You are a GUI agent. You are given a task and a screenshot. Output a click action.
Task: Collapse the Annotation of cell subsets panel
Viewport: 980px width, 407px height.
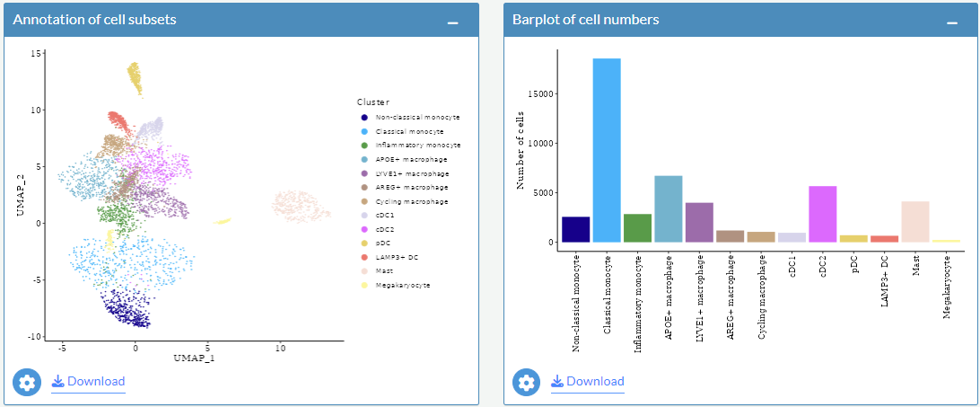point(453,21)
